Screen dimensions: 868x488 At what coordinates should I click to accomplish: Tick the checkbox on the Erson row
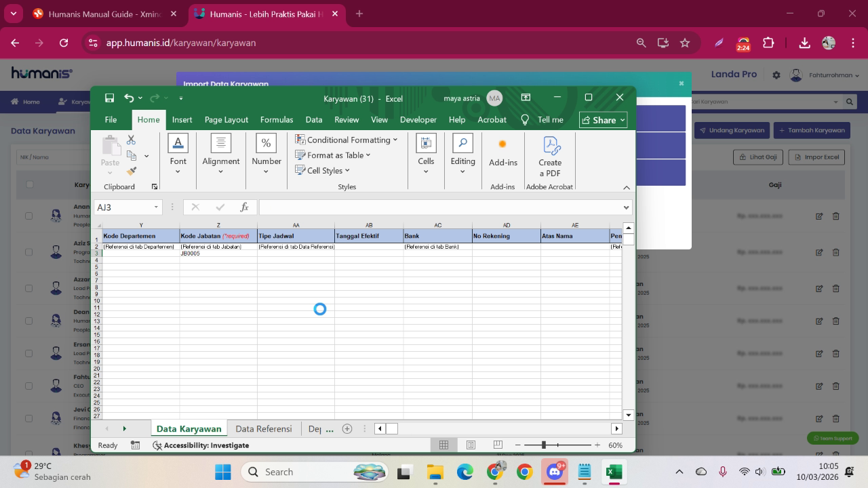(x=28, y=353)
